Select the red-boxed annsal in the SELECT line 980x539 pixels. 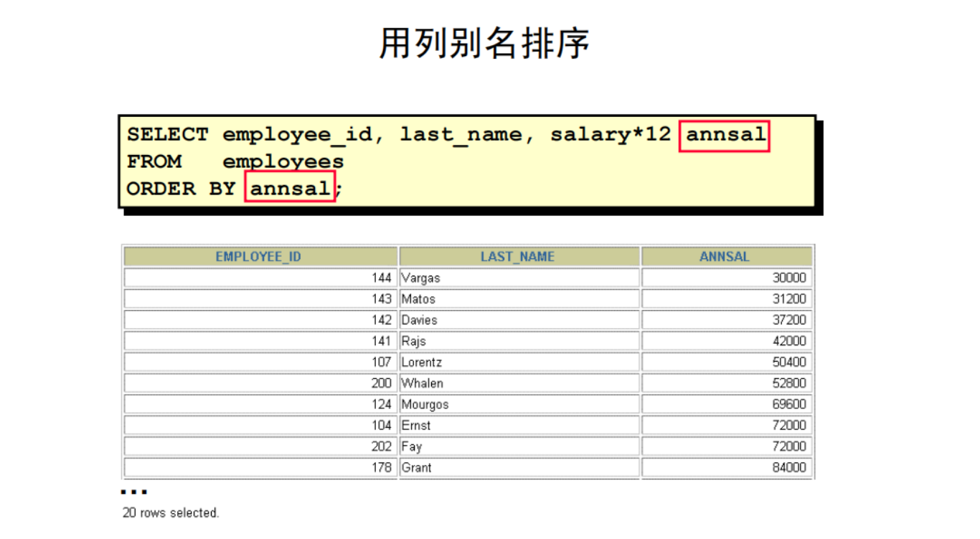(725, 135)
